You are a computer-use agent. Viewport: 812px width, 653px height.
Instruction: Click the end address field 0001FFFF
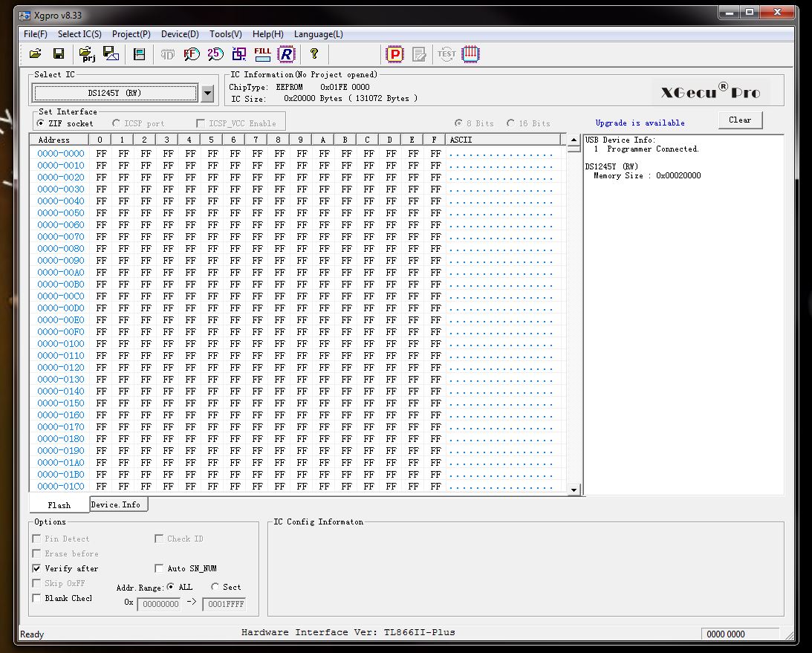(224, 604)
